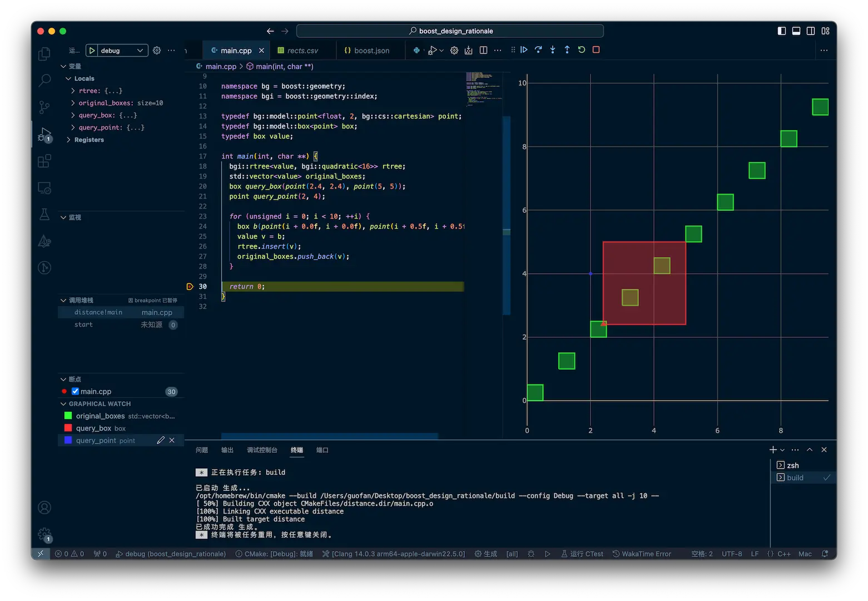Click the notification bell in the status bar

click(x=825, y=554)
